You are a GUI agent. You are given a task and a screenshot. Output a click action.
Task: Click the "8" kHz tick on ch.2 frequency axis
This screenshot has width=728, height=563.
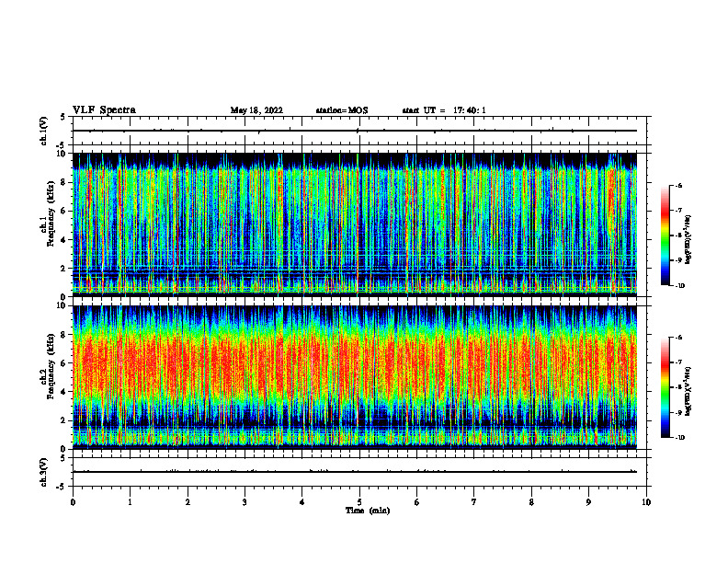(64, 335)
